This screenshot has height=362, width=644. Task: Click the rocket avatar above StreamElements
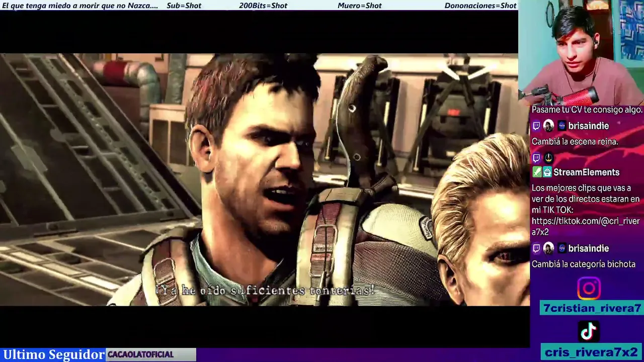point(548,158)
